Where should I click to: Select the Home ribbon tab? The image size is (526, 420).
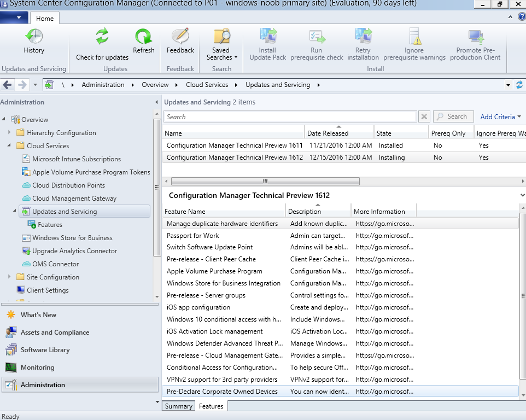(x=45, y=18)
